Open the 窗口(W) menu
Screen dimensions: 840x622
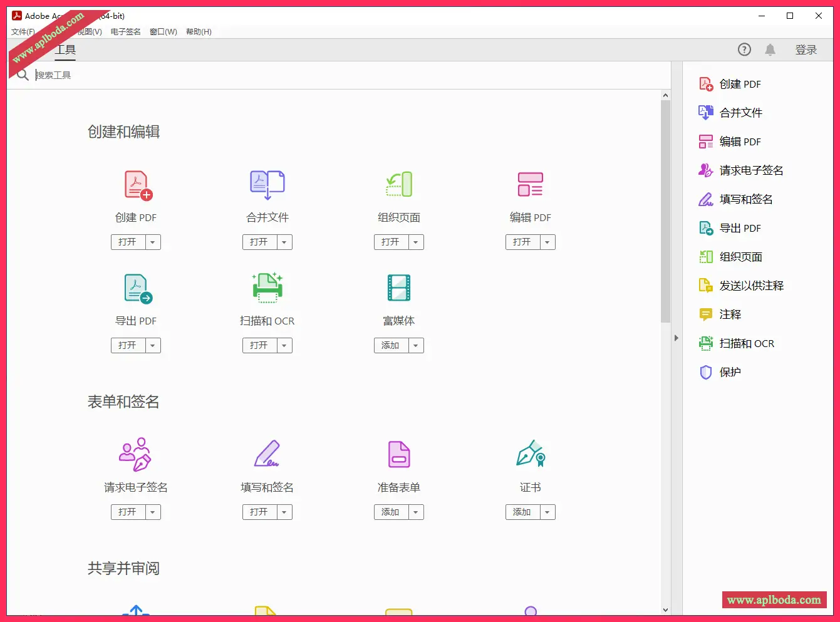pyautogui.click(x=163, y=32)
